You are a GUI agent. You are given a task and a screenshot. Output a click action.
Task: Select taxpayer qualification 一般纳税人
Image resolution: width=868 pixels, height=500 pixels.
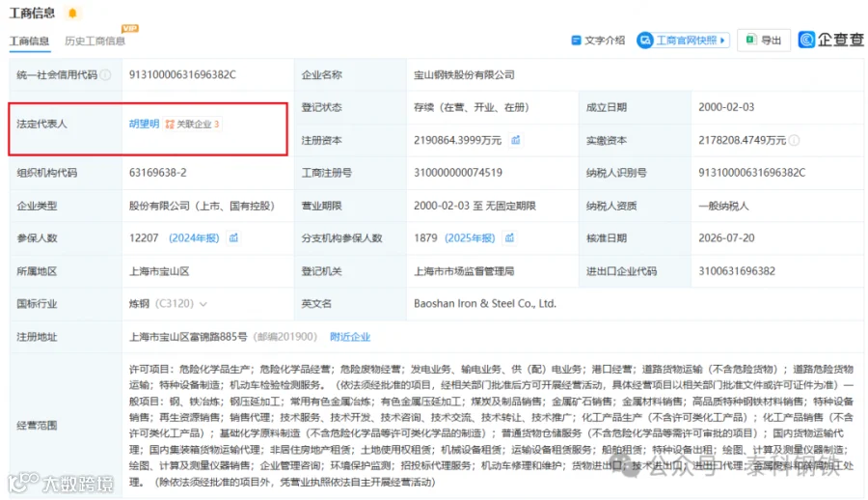pyautogui.click(x=723, y=206)
